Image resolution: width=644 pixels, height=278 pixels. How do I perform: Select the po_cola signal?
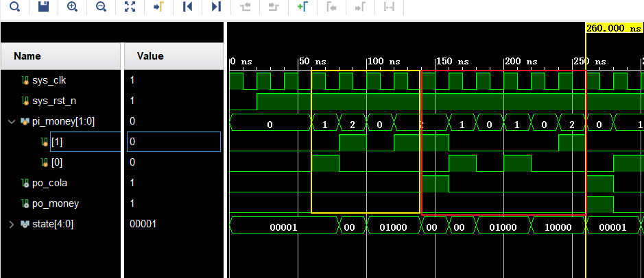click(51, 183)
